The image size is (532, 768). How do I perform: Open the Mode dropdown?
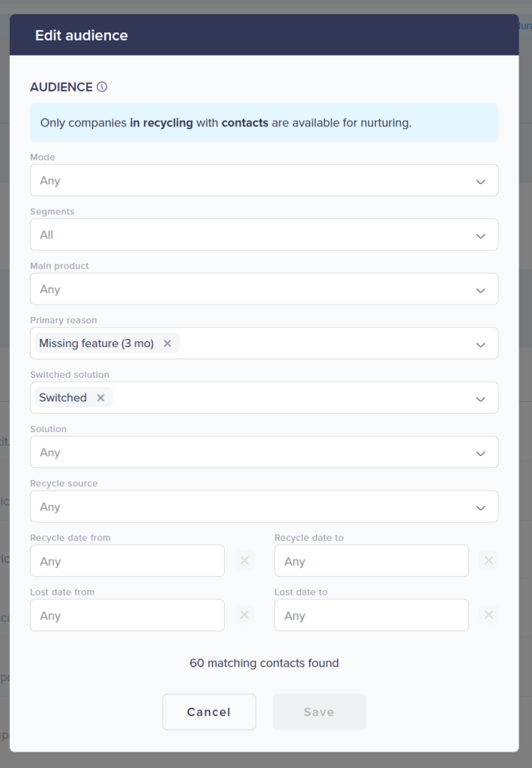[264, 181]
